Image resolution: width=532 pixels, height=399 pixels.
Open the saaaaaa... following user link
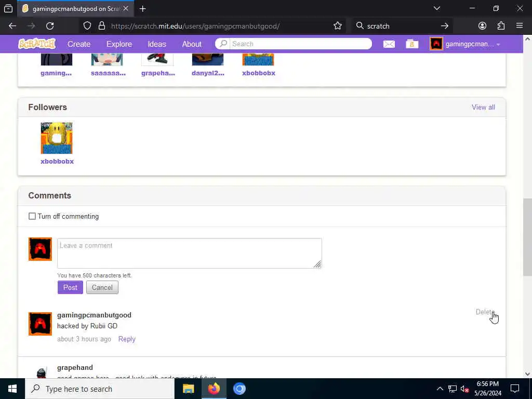108,73
